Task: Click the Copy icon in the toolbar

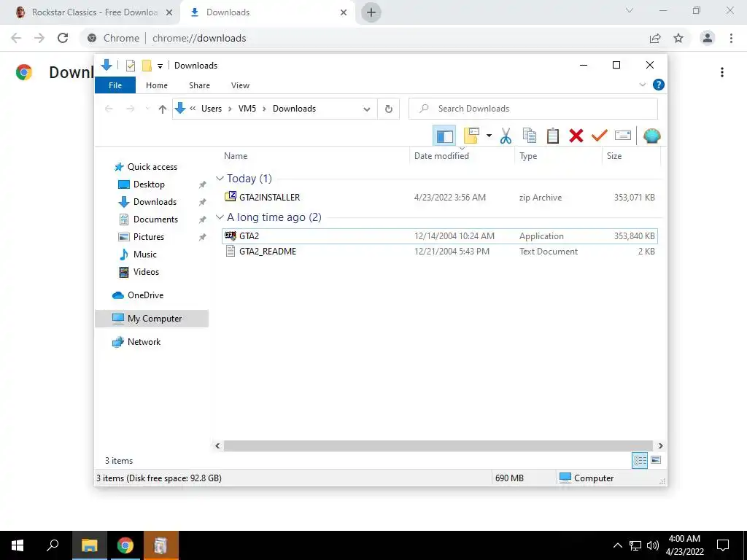Action: [530, 136]
